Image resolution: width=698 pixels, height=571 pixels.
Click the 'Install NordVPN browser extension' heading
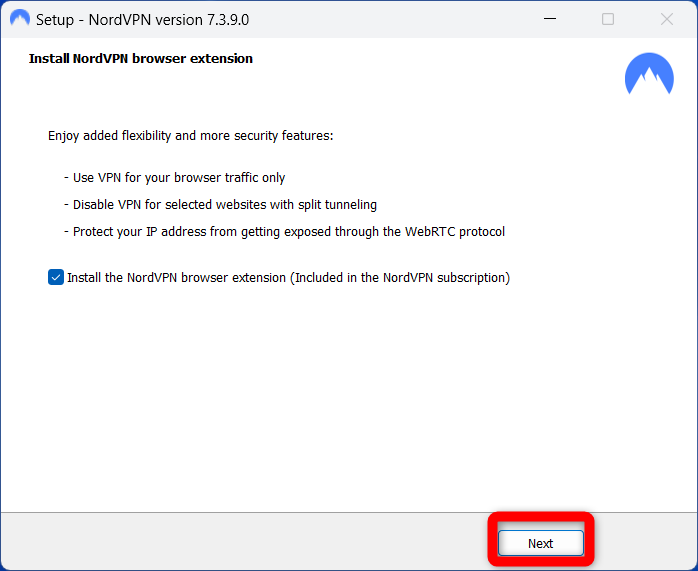pyautogui.click(x=140, y=59)
